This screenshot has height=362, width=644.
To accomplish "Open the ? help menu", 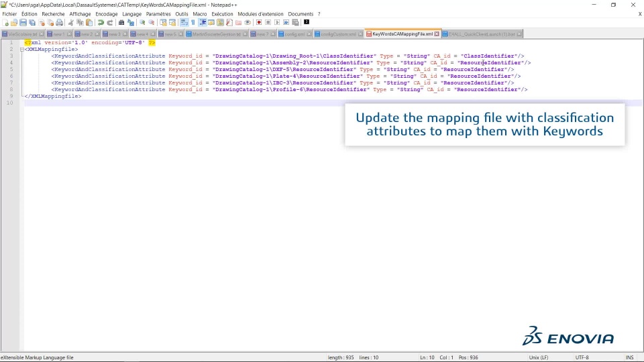I will tap(319, 14).
